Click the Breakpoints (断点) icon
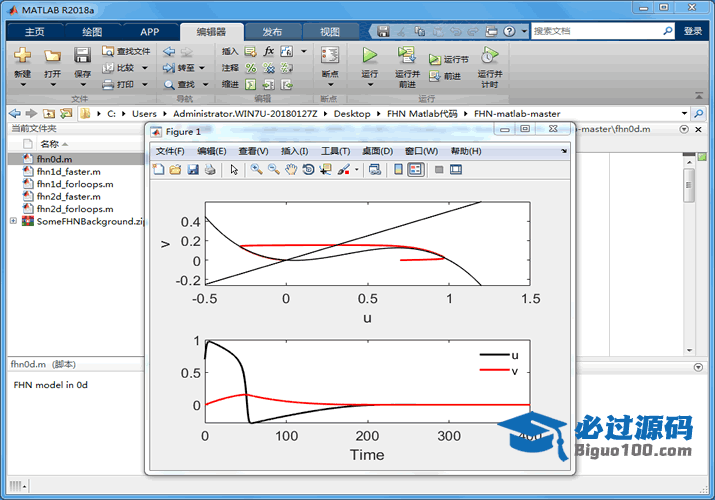Screen dimensions: 715x500 click(x=330, y=56)
